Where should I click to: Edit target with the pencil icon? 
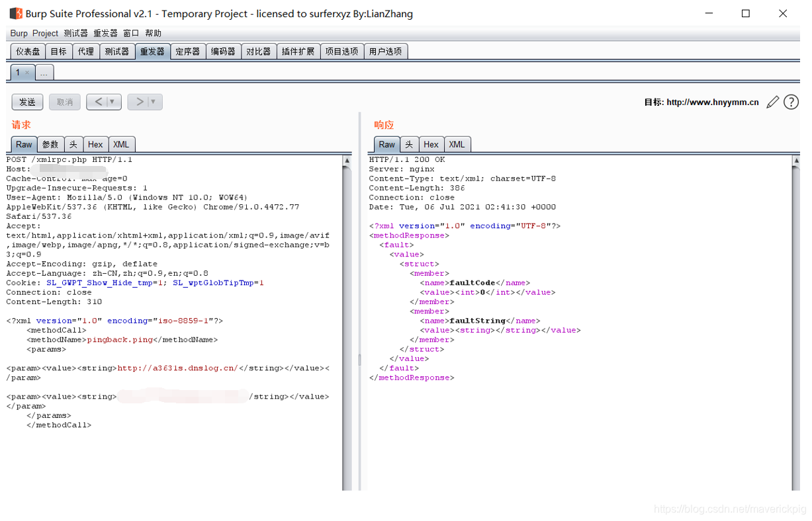point(772,102)
